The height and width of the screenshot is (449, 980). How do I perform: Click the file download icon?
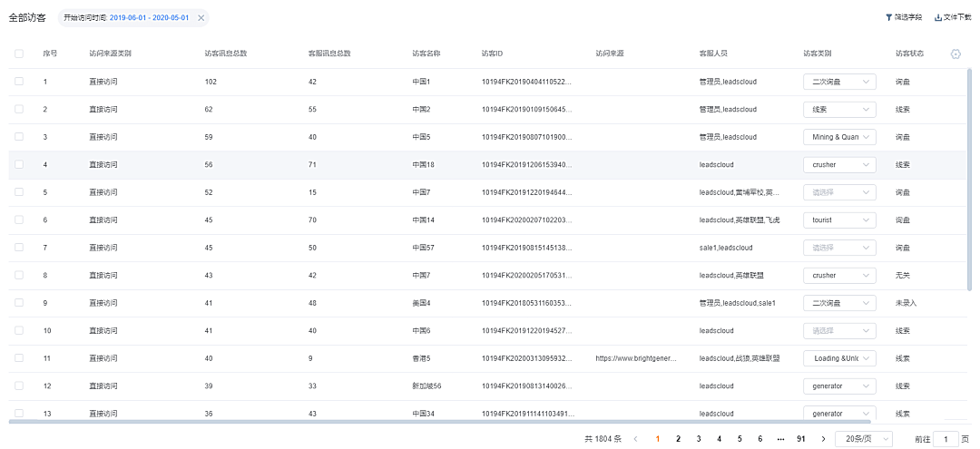pyautogui.click(x=937, y=17)
